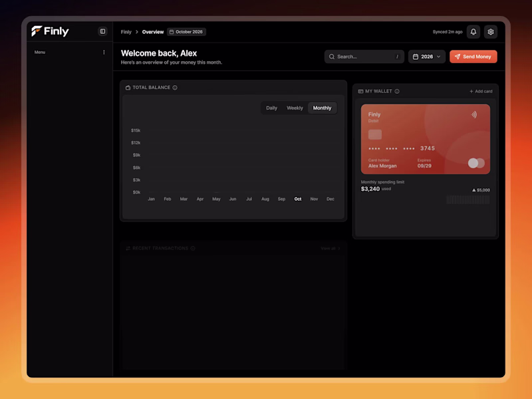Click the My Wallet info icon
Screen dimensions: 532x399
click(397, 91)
